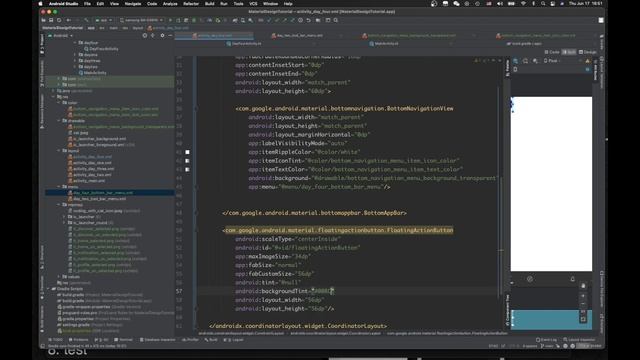Collapse the drawable folder in project tree
The width and height of the screenshot is (640, 360).
tap(59, 120)
